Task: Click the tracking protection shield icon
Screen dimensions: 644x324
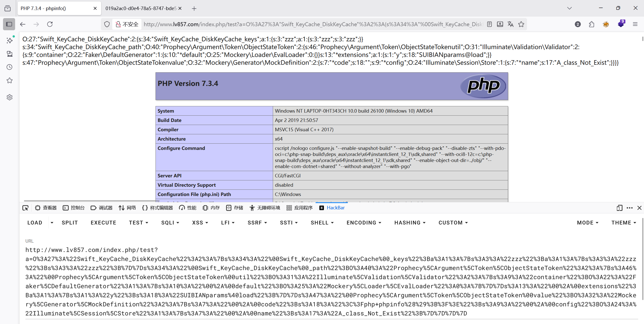Action: point(107,24)
